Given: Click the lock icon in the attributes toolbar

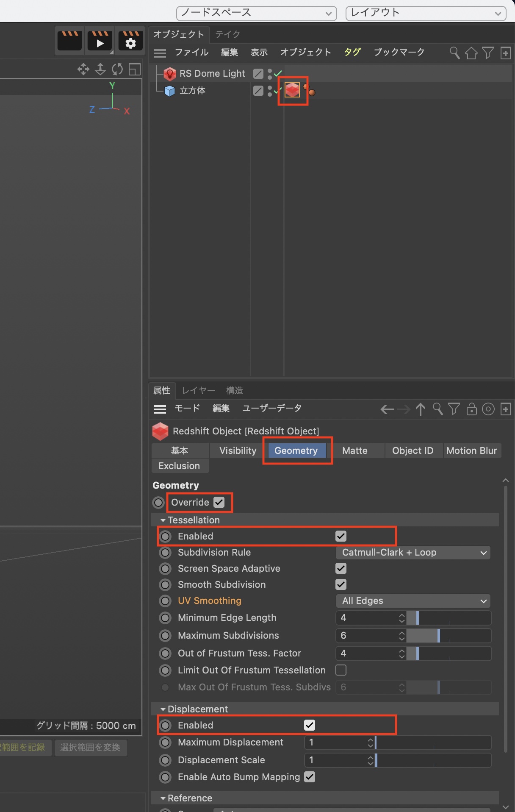Looking at the screenshot, I should pos(471,409).
